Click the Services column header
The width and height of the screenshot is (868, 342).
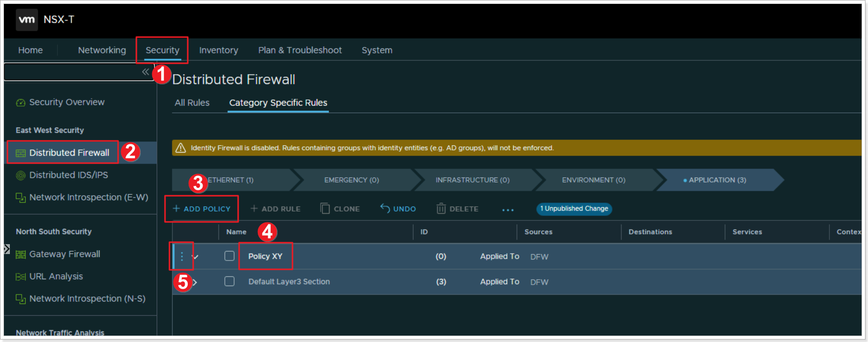(x=747, y=232)
